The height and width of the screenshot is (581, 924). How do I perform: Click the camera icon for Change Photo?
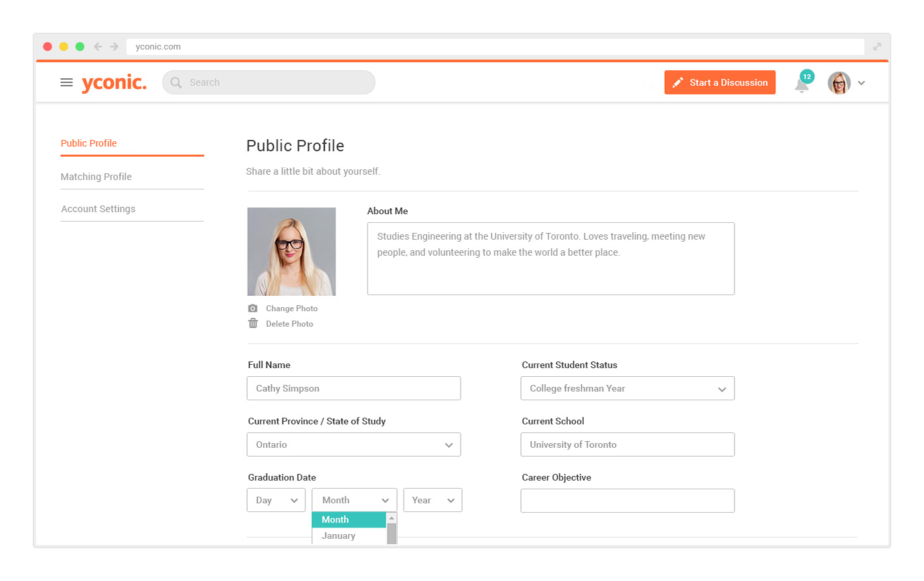coord(252,309)
